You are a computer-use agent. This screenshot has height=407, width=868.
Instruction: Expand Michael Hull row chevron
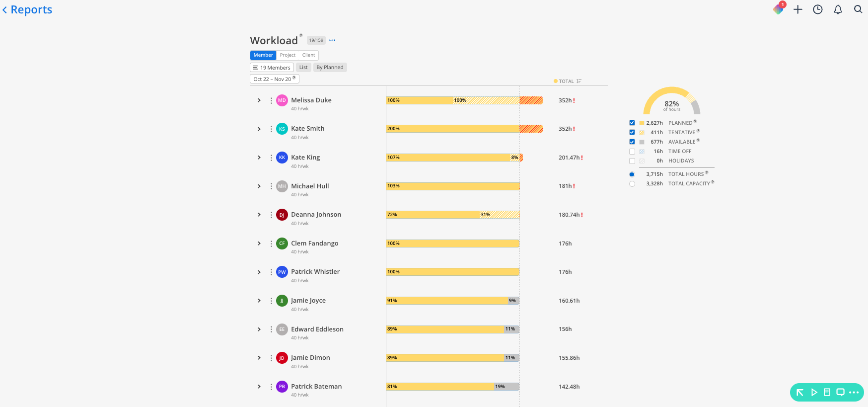259,186
